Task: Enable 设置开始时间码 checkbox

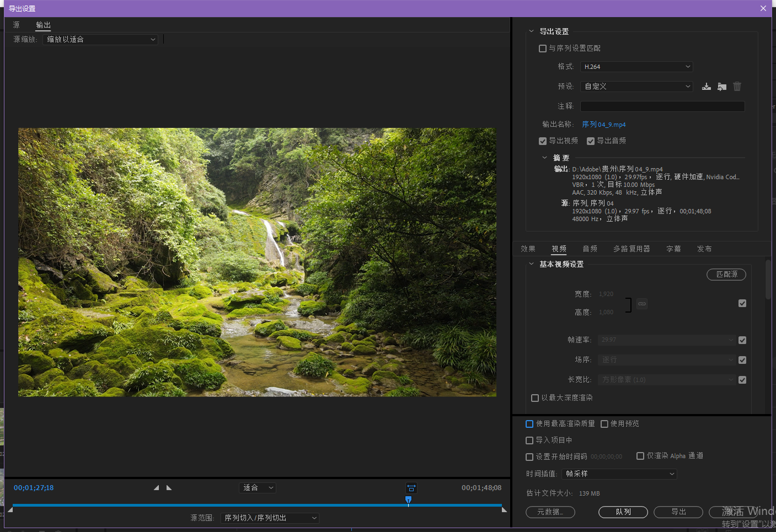Action: pos(529,457)
